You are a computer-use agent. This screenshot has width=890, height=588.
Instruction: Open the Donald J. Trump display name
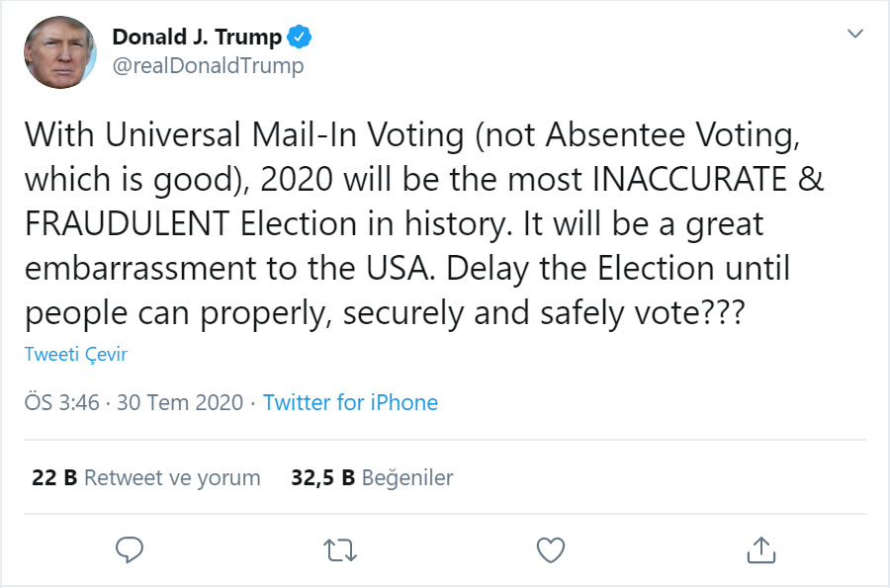[197, 38]
